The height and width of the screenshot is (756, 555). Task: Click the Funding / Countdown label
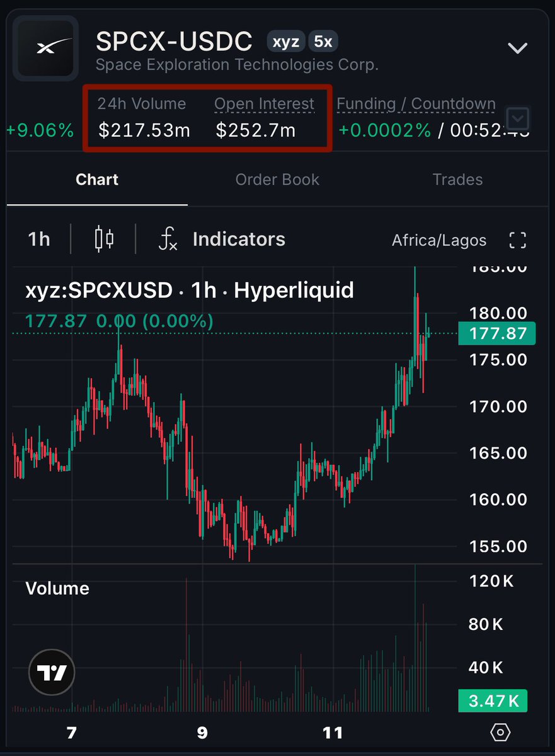[x=416, y=104]
